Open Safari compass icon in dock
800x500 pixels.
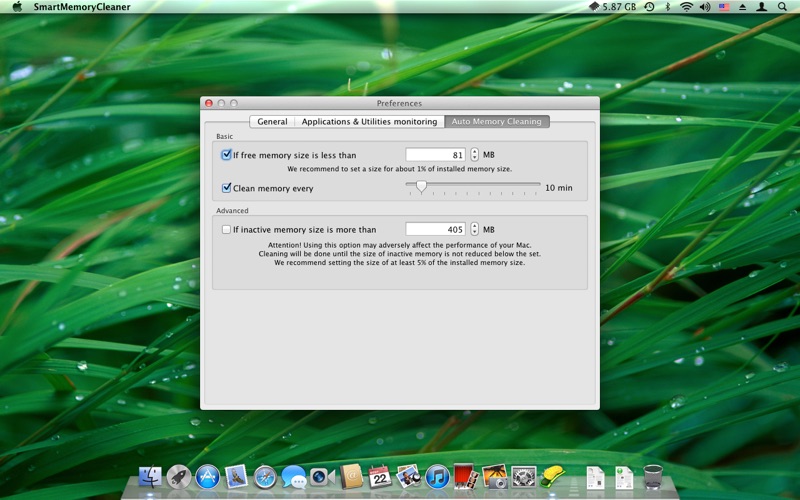tap(265, 478)
